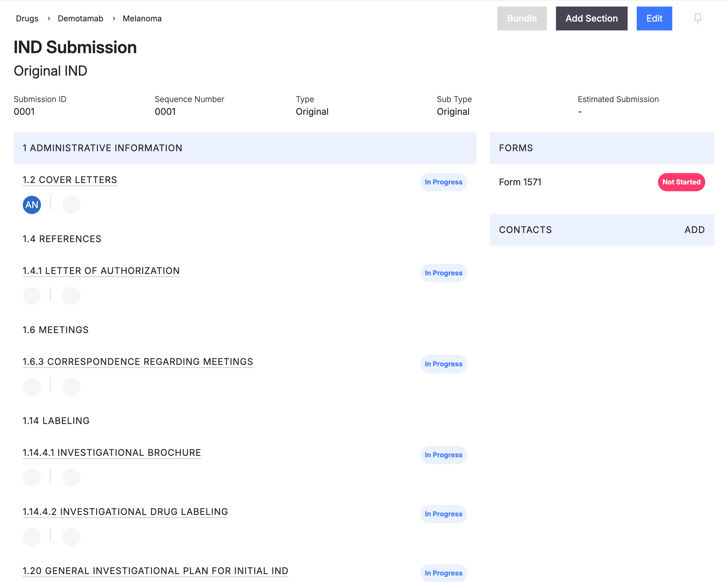Open 1.4.1 Letter of Authorization link
The image size is (728, 582).
point(101,271)
